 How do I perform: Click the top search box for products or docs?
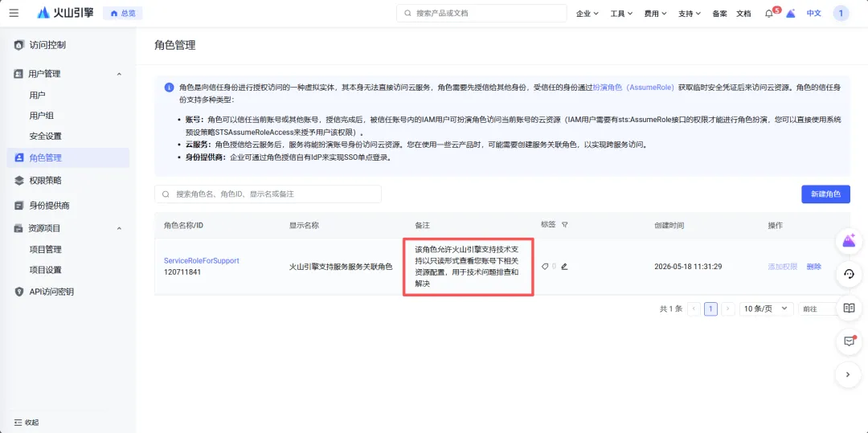tap(481, 14)
